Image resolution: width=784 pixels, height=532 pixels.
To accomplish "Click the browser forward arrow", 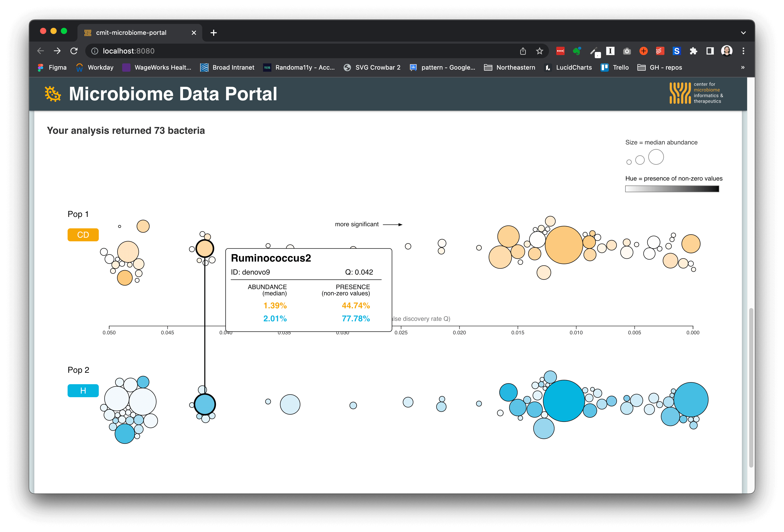I will click(x=57, y=51).
